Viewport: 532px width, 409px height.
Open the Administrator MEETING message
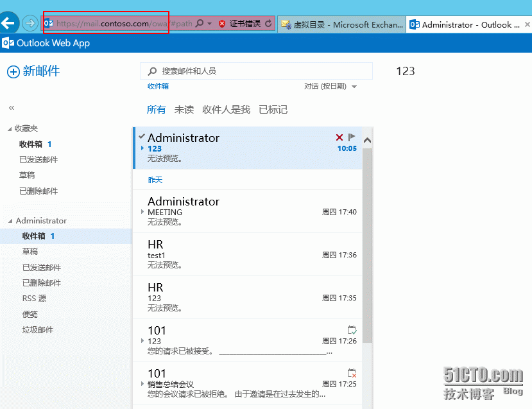[247, 211]
